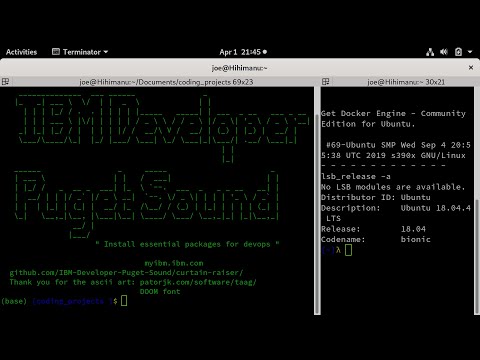Expand the system menu arrow
480x360 pixels.
point(470,52)
